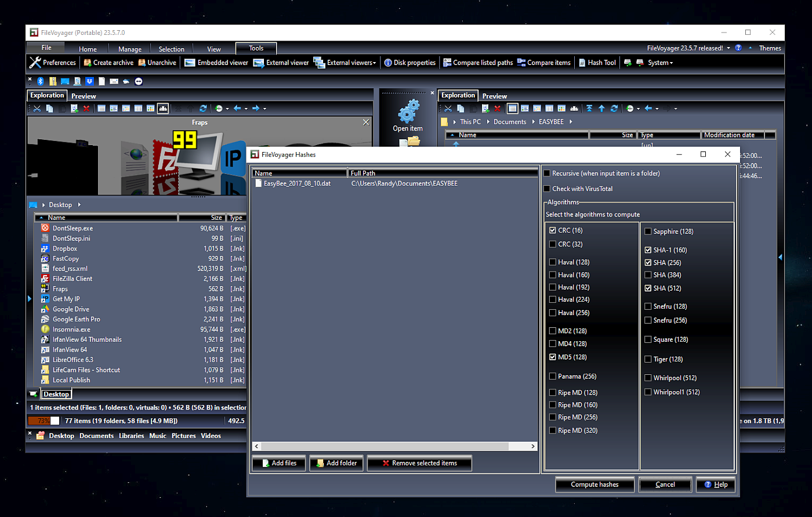Open history dropdown arrow in right pane
This screenshot has width=812, height=517.
click(639, 109)
